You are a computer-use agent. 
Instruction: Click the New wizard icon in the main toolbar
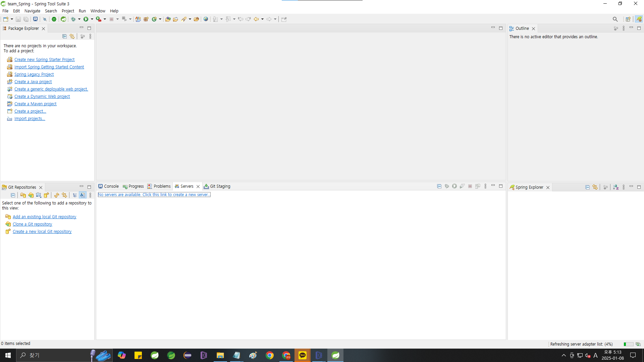(x=6, y=19)
